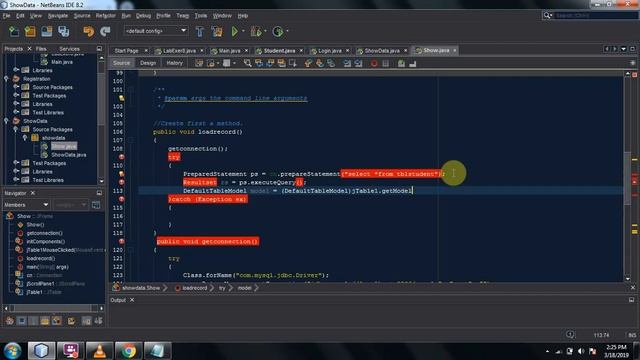The image size is (640, 360).
Task: Click loadrecord in the breadcrumb bar
Action: [x=194, y=288]
